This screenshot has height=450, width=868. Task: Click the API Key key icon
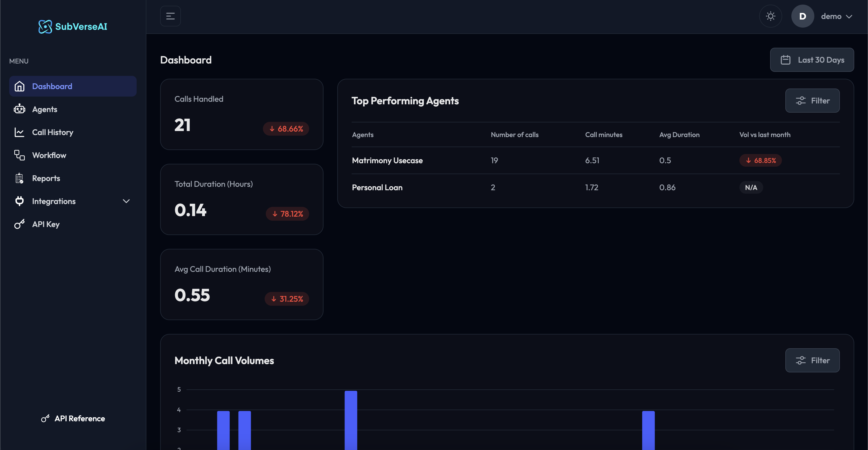(19, 224)
